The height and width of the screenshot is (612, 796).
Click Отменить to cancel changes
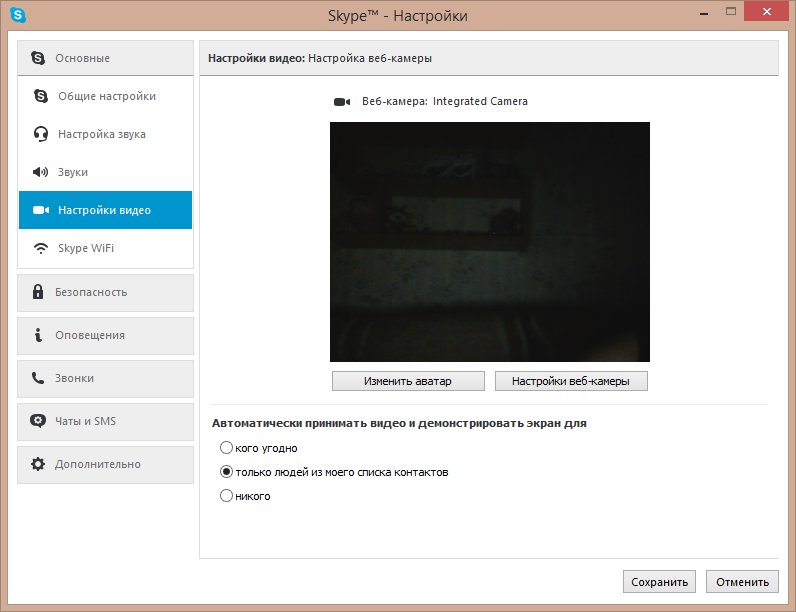[742, 582]
